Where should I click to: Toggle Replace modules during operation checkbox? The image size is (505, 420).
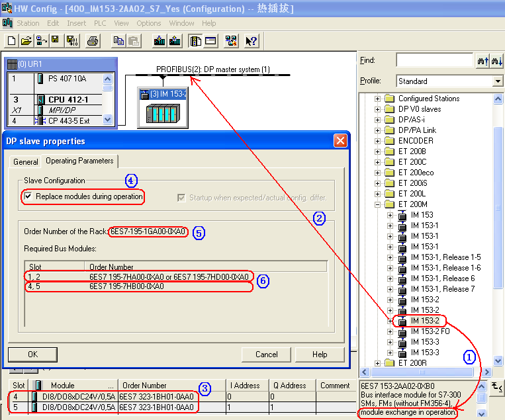[28, 196]
